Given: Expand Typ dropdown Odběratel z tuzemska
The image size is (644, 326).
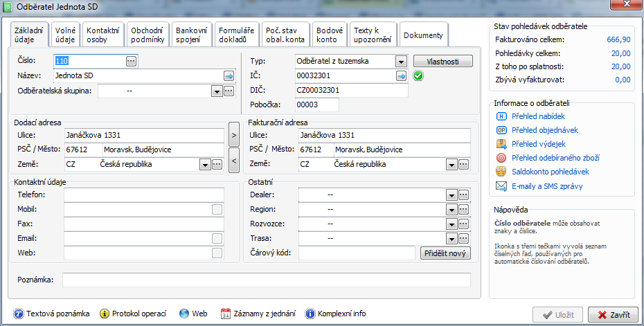Looking at the screenshot, I should 401,62.
